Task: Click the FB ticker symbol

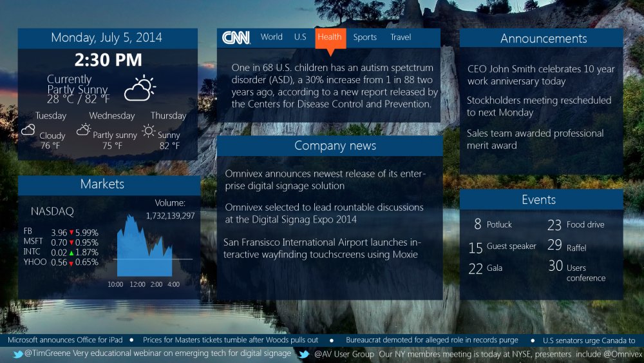Action: tap(28, 231)
